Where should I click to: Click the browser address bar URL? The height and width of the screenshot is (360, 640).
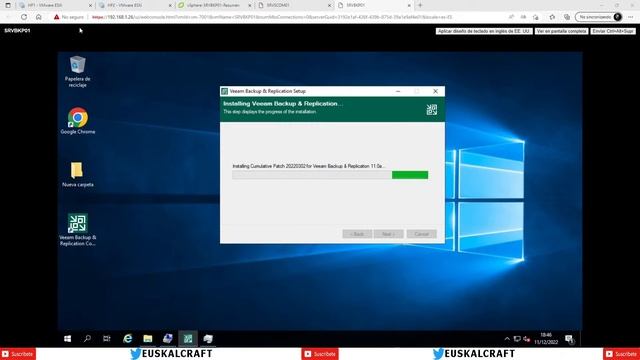tap(271, 17)
